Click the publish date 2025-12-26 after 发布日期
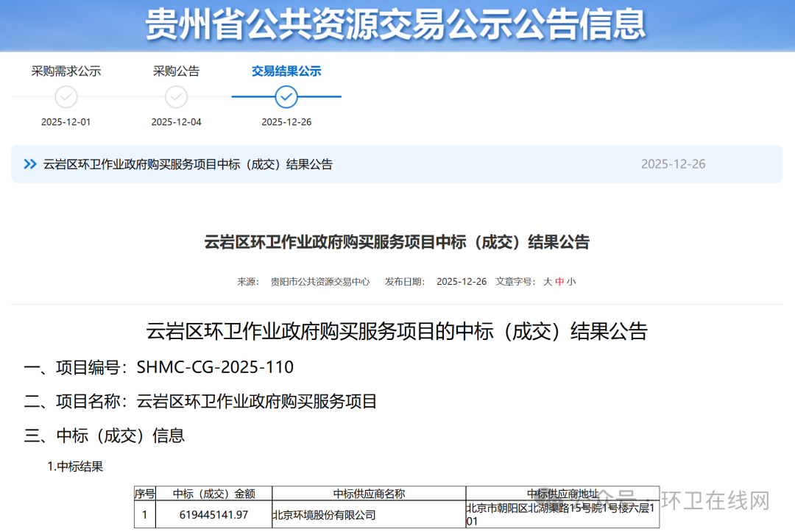Image resolution: width=795 pixels, height=532 pixels. tap(462, 282)
